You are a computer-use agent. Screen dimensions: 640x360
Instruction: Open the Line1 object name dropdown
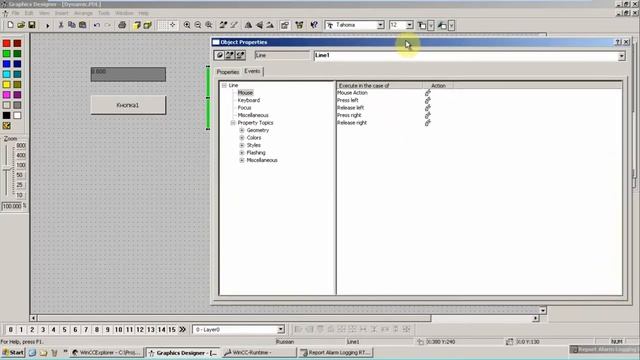pos(621,56)
